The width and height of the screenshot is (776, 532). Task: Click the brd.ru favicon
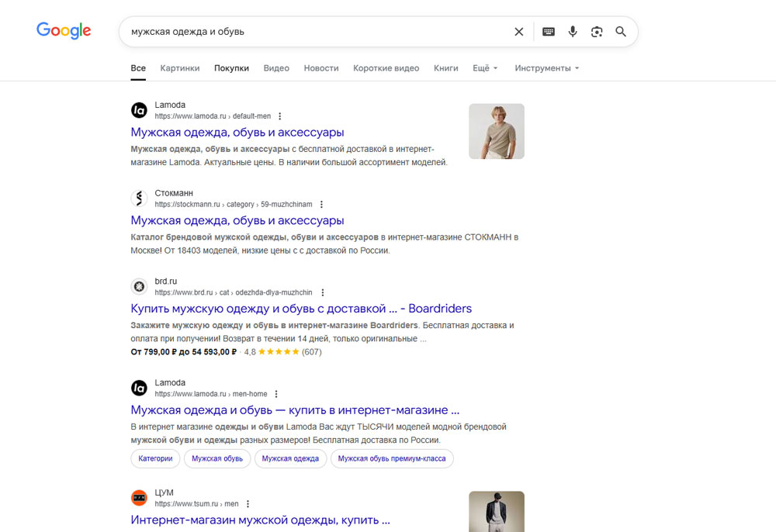pos(139,286)
